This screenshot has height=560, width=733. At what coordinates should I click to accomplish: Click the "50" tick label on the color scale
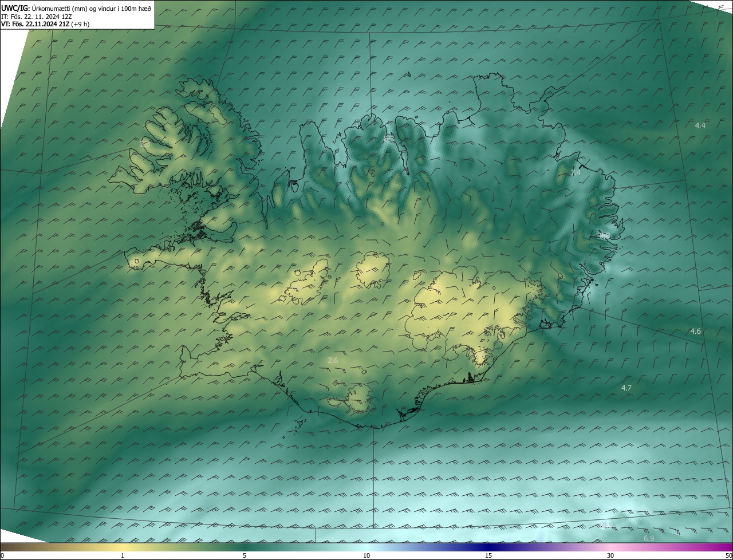(728, 556)
